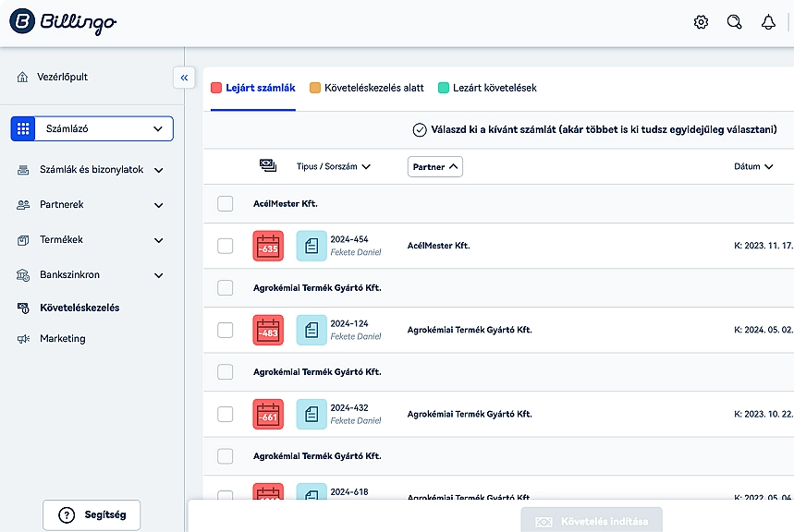Viewport: 794px width, 532px height.
Task: Open document icon for invoice 2024-124
Action: pyautogui.click(x=311, y=330)
